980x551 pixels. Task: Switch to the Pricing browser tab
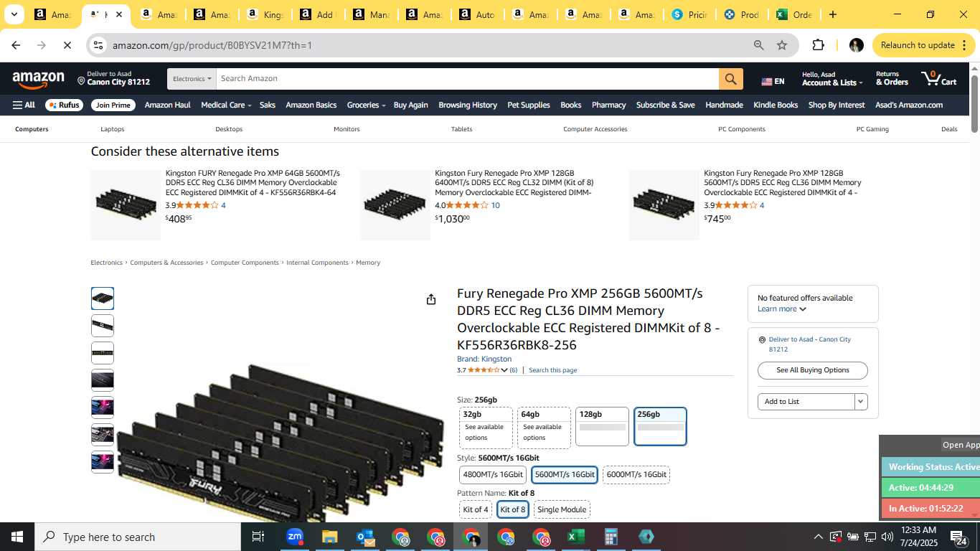pyautogui.click(x=689, y=14)
